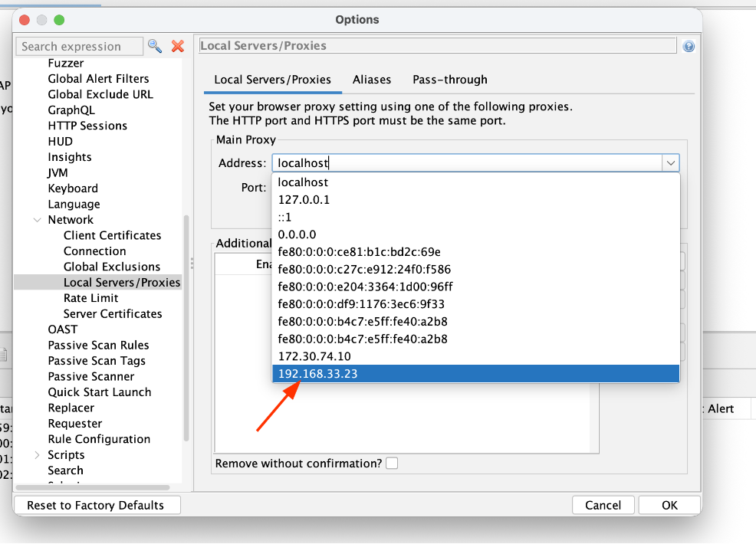756x544 pixels.
Task: Select Global Alert Filters item
Action: click(x=98, y=79)
